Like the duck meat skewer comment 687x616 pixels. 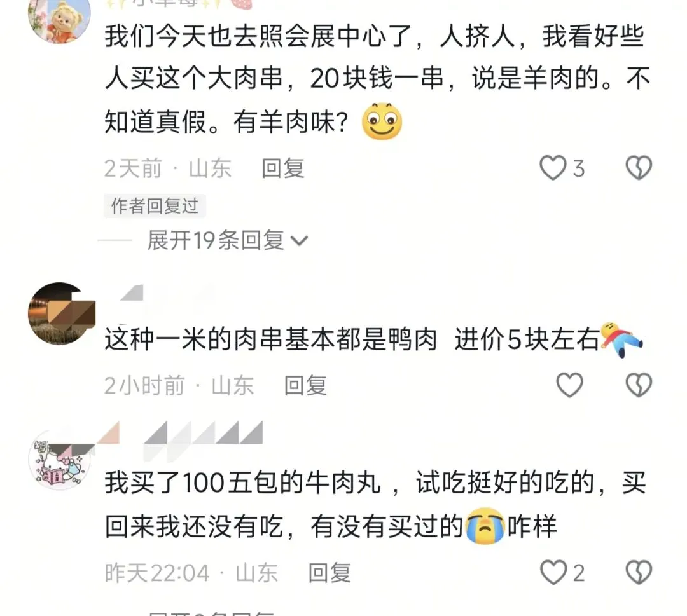pyautogui.click(x=569, y=385)
